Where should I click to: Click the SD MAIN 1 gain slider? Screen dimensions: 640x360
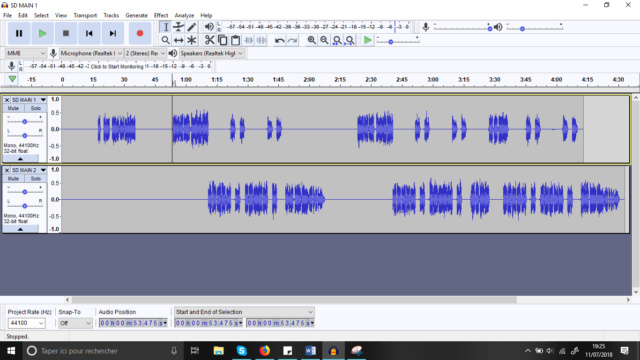point(24,122)
